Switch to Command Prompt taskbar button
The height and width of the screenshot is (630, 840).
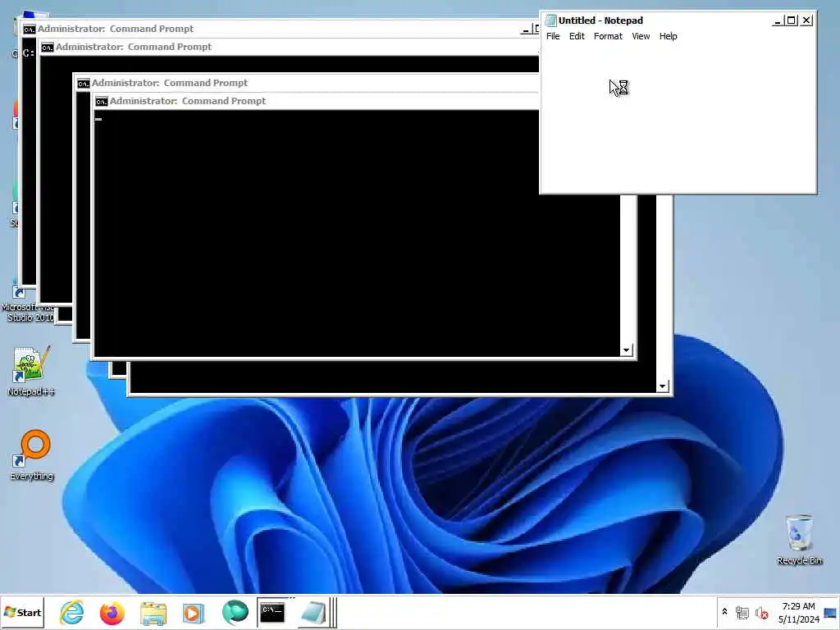[273, 612]
